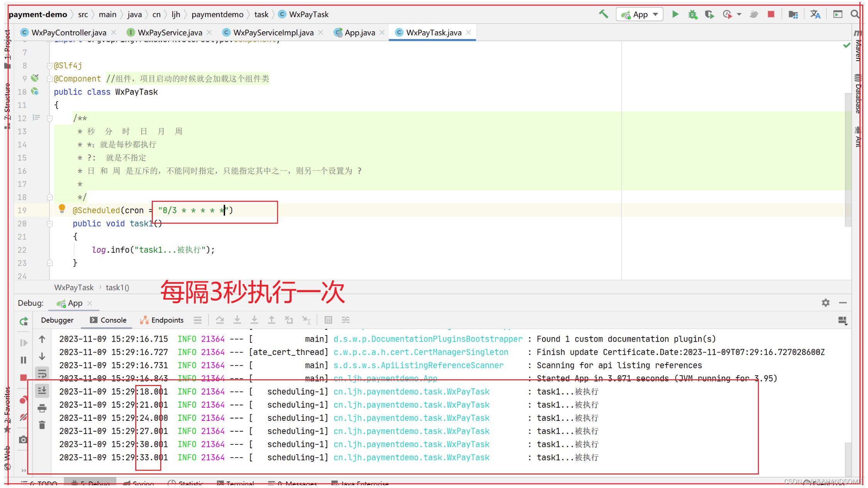
Task: Click the task1() breadcrumb
Action: point(117,288)
